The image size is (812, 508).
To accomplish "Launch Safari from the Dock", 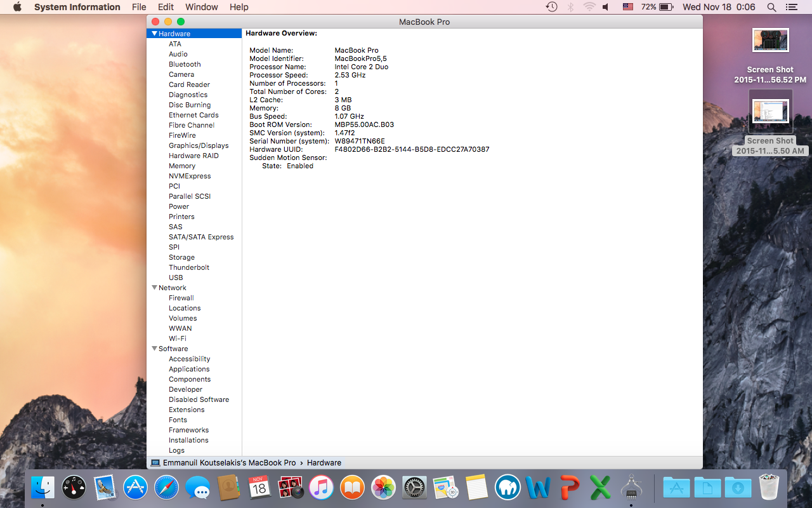I will 167,488.
